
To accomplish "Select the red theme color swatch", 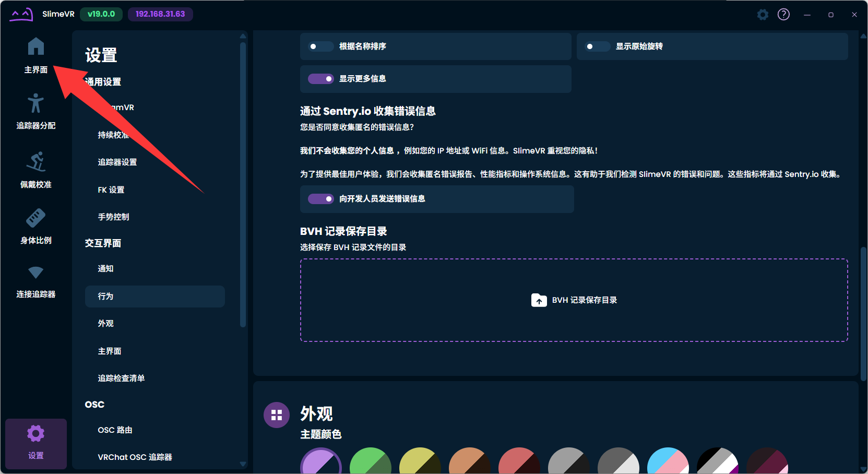I will 519,460.
